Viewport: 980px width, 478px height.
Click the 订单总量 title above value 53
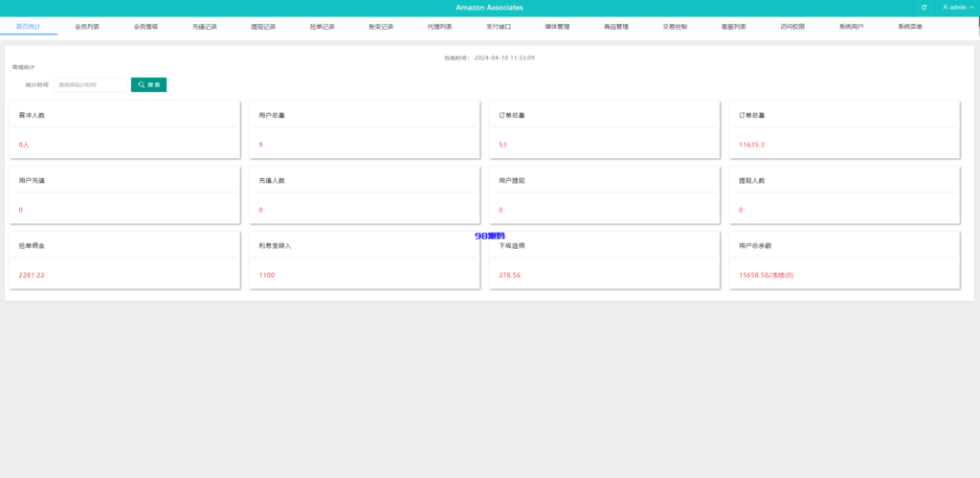(x=512, y=115)
